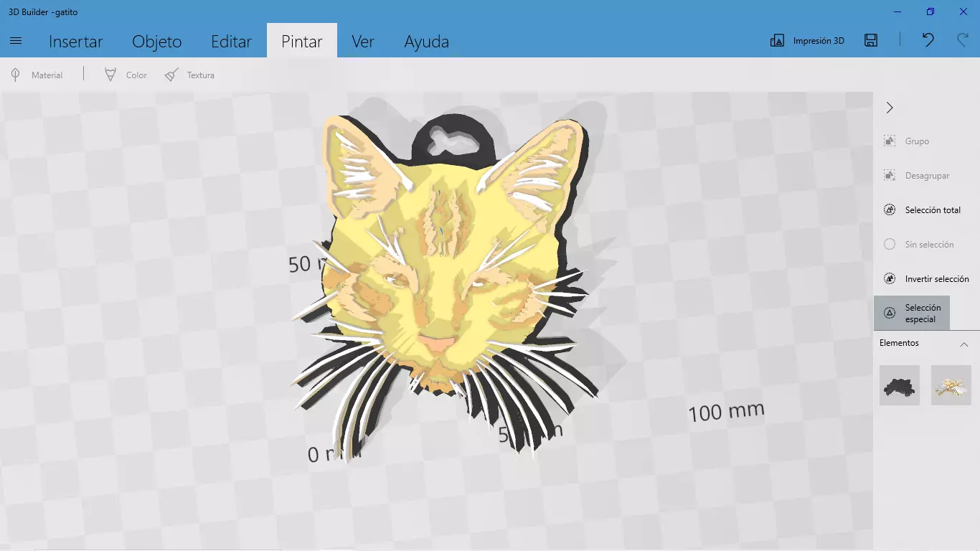This screenshot has height=551, width=980.
Task: Open the Ayuda tab
Action: tap(426, 42)
